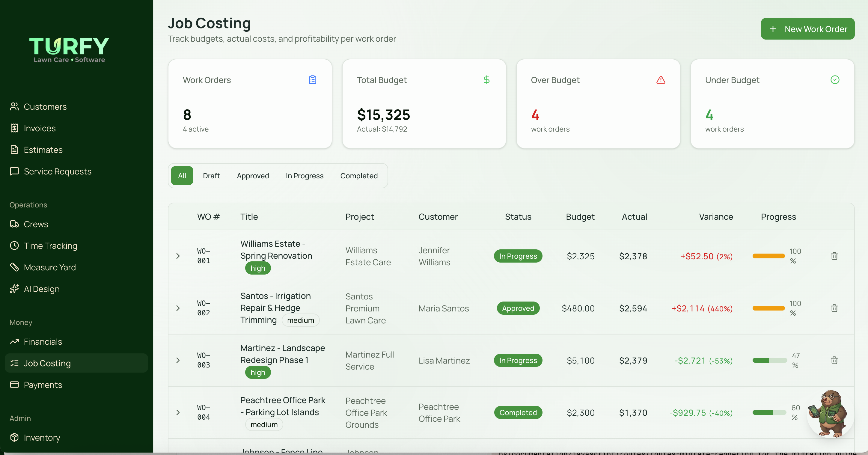Screen dimensions: 868x455
Task: Click the Invoices receipt icon
Action: 14,128
